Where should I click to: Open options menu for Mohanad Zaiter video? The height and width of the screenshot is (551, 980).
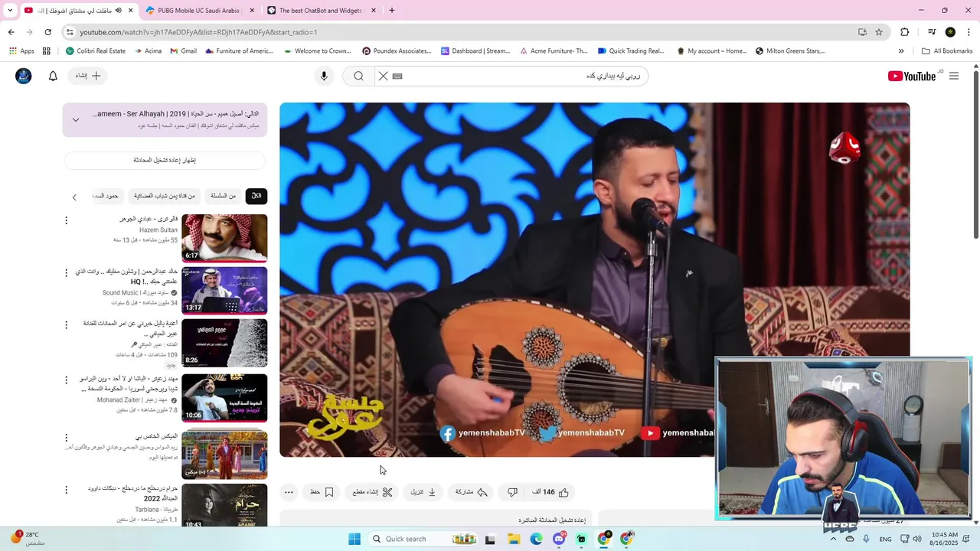click(66, 380)
